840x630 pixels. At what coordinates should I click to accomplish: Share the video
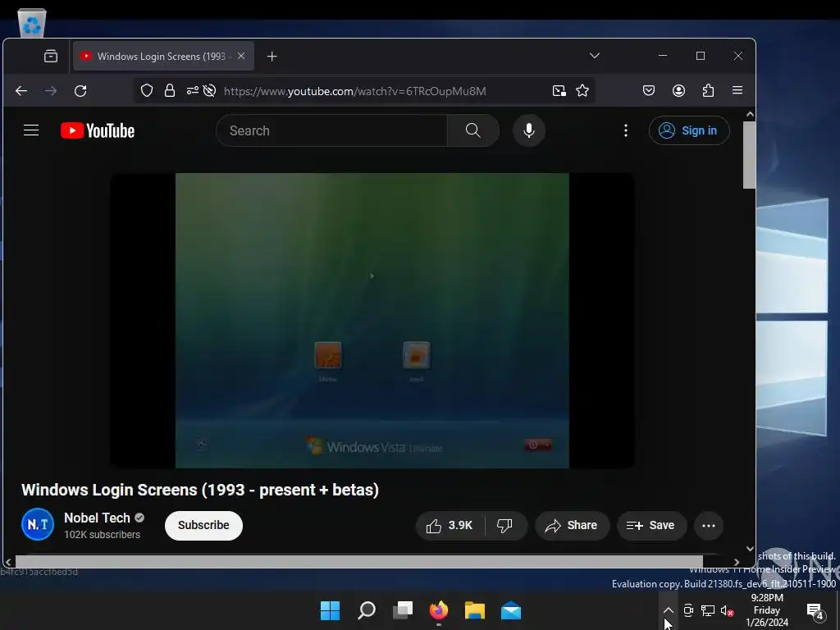[572, 526]
